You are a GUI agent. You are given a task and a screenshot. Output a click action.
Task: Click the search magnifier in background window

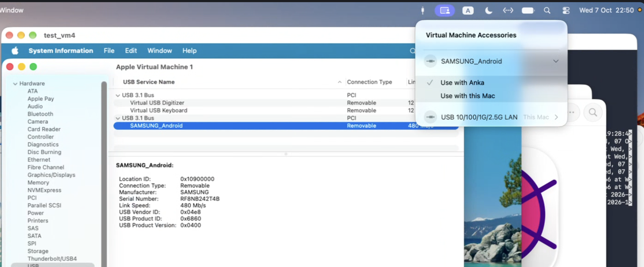point(593,112)
